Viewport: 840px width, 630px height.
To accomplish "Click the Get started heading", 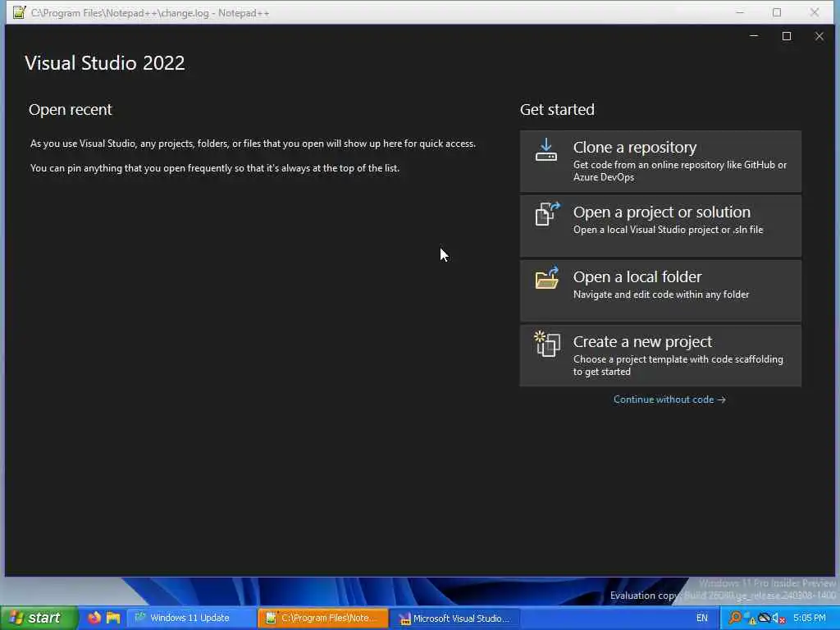I will pos(557,110).
